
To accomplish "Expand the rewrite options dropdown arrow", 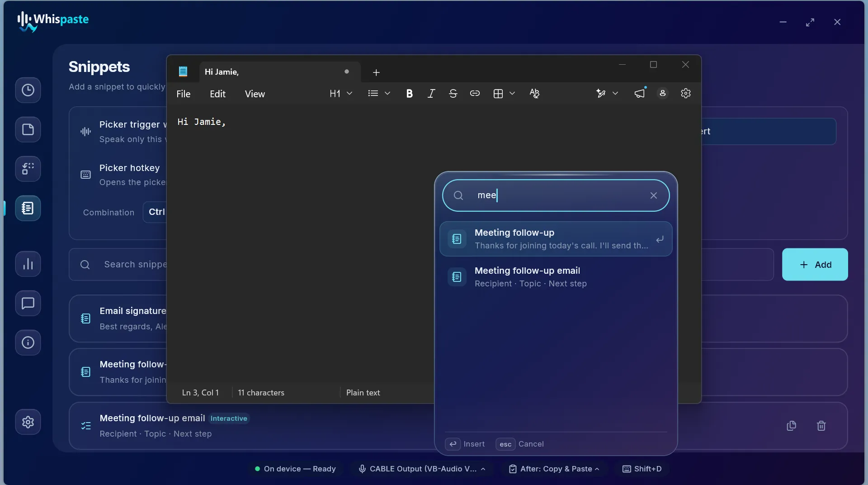I will tap(615, 94).
